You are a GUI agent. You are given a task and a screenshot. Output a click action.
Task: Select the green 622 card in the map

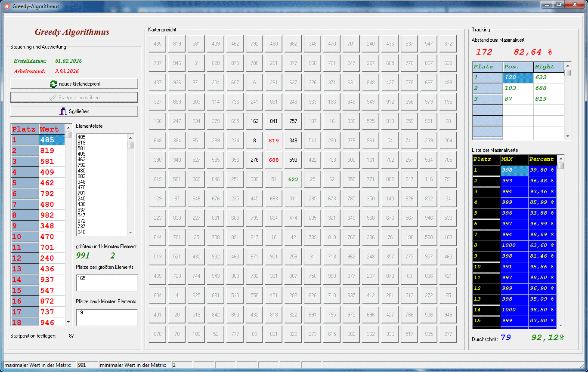(x=293, y=179)
